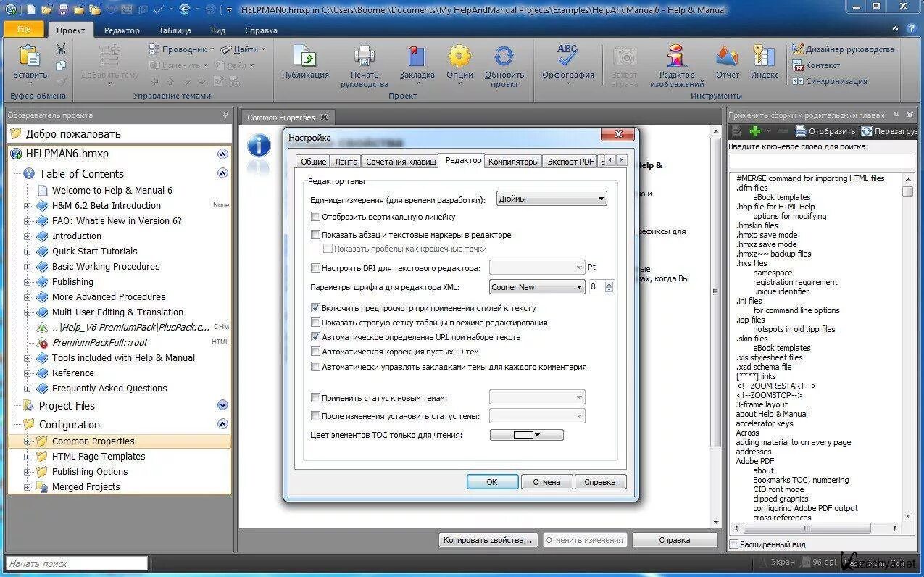Run the Орфография spell check icon
This screenshot has height=577, width=924.
[567, 56]
